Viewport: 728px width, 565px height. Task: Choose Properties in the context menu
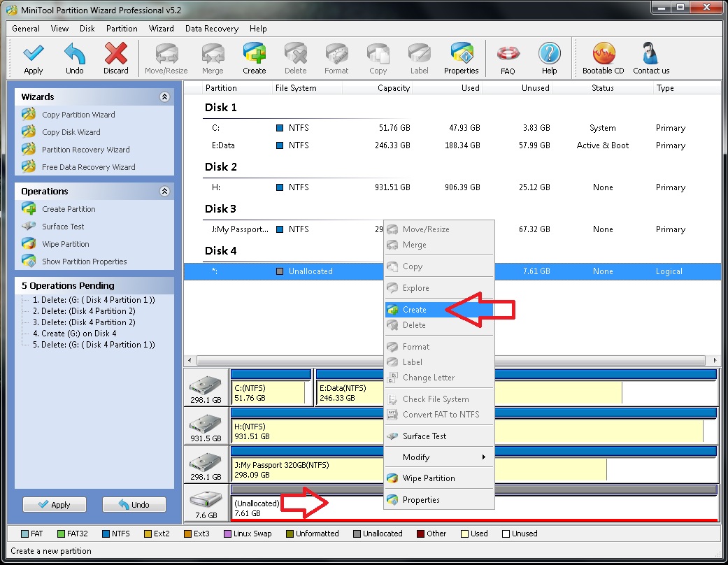(438, 500)
